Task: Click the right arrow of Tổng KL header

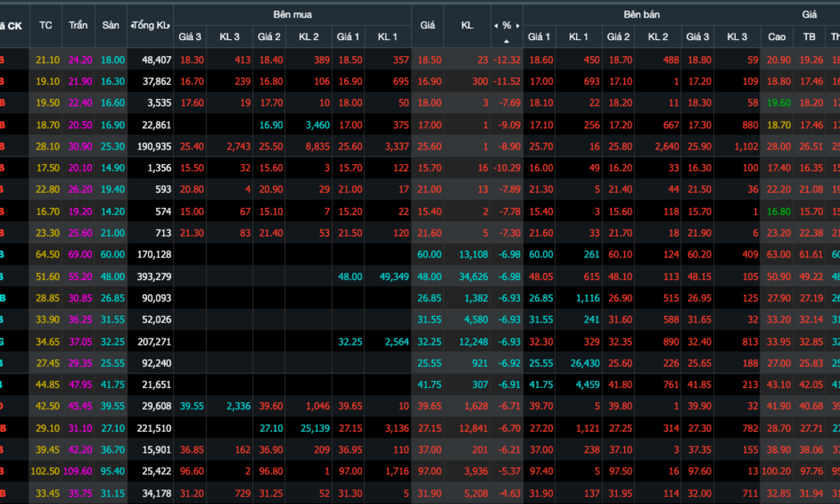Action: tap(168, 26)
